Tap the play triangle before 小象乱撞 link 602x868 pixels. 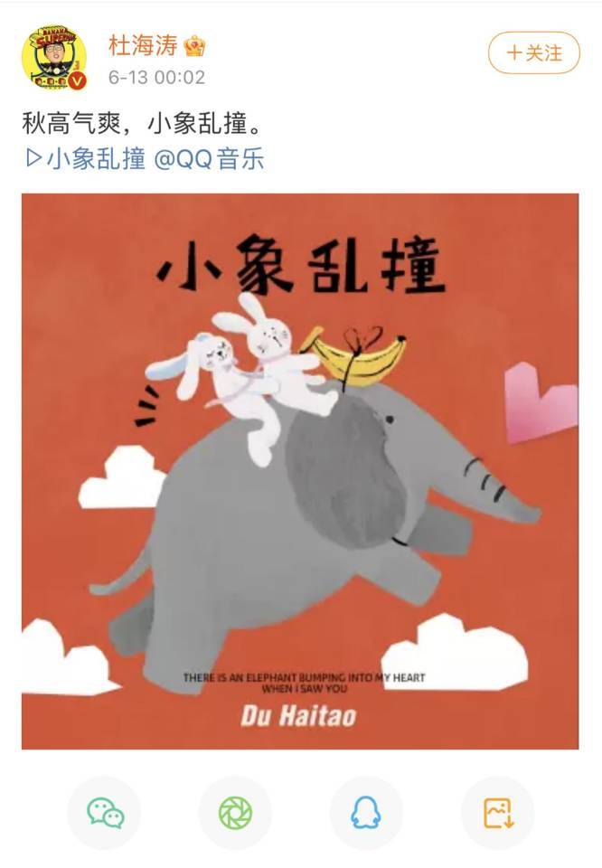[33, 158]
